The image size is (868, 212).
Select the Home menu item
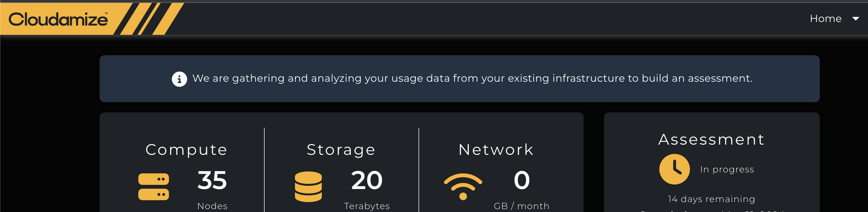(825, 19)
